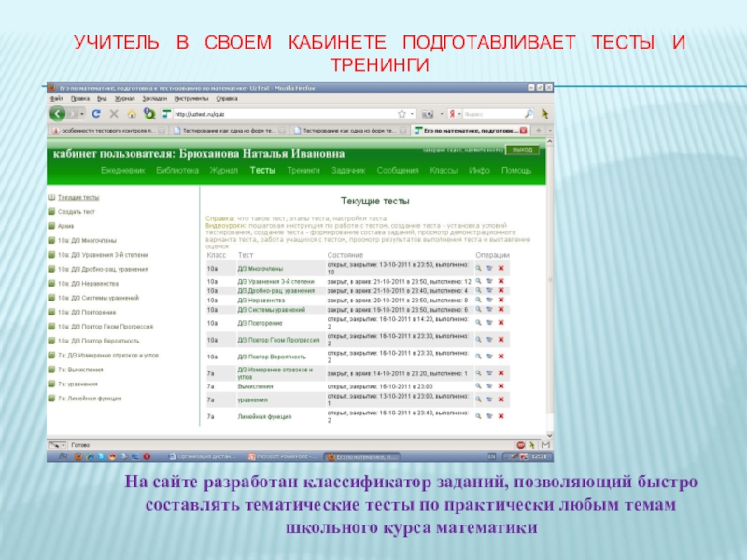Delete the ДЗ Многочлены test with red X
This screenshot has height=560, width=747.
(x=501, y=268)
